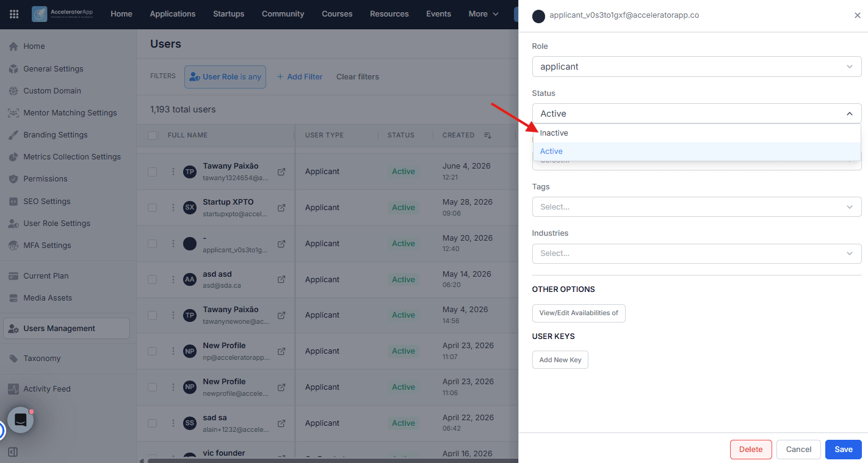The height and width of the screenshot is (463, 868).
Task: Check the asd asd row checkbox
Action: [x=153, y=280]
